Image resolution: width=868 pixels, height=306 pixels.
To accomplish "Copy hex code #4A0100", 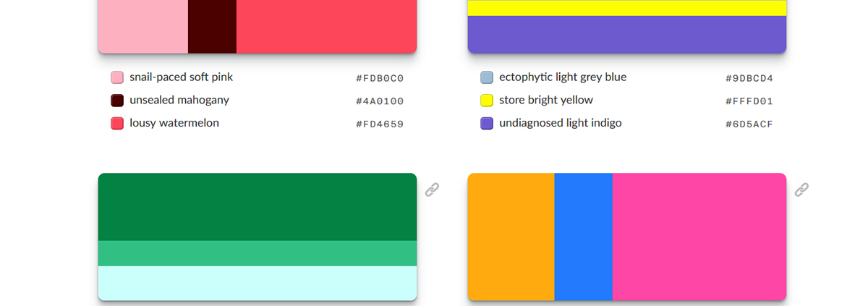I will pyautogui.click(x=380, y=101).
